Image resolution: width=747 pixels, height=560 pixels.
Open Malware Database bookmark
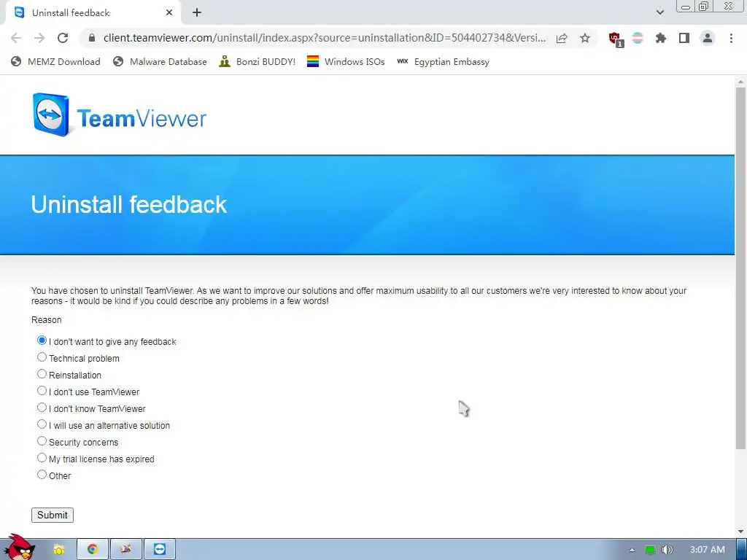pyautogui.click(x=160, y=61)
